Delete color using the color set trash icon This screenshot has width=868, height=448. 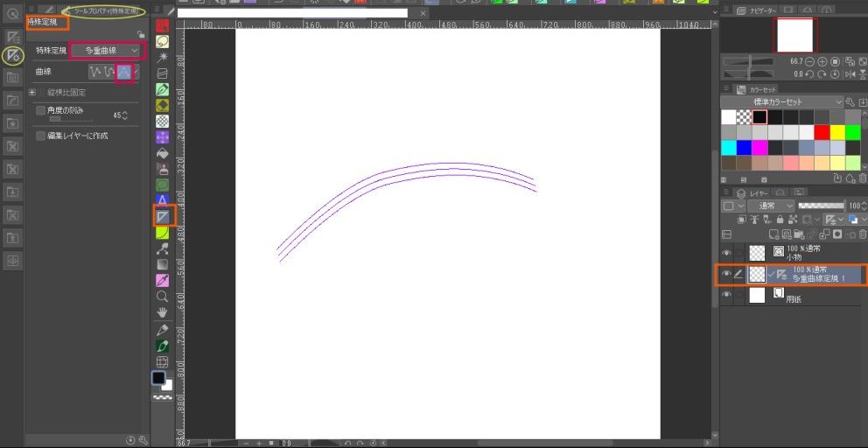point(863,178)
